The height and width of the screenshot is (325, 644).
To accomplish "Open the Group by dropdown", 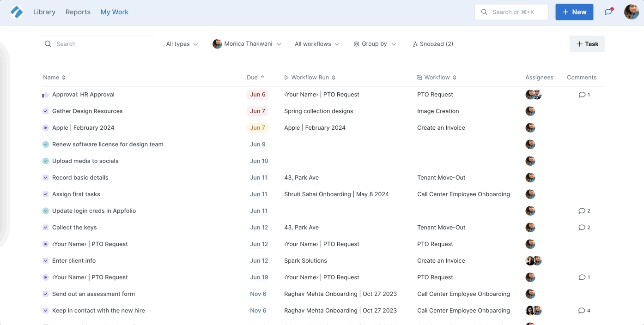I will (x=375, y=44).
